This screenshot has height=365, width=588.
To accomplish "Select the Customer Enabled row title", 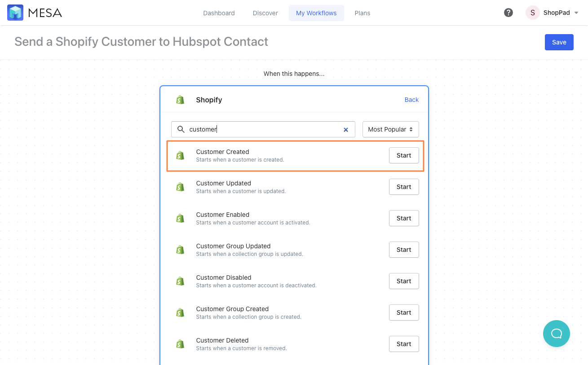I will tap(222, 215).
